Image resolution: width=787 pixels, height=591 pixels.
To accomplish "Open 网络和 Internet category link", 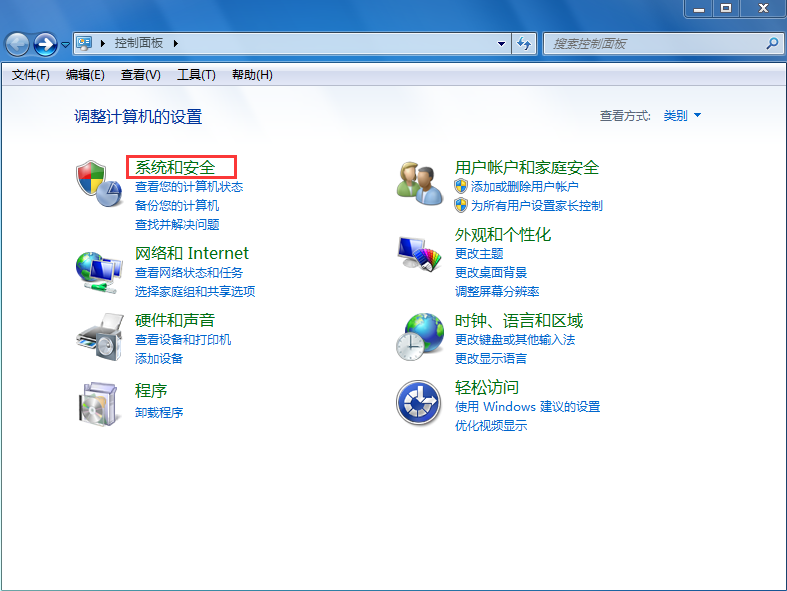I will pos(192,253).
